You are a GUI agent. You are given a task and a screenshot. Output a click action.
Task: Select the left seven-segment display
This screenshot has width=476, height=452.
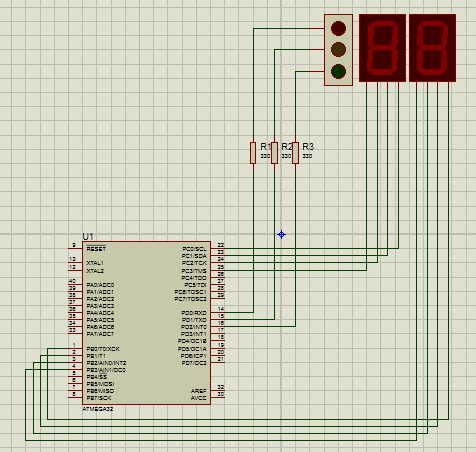coord(382,48)
